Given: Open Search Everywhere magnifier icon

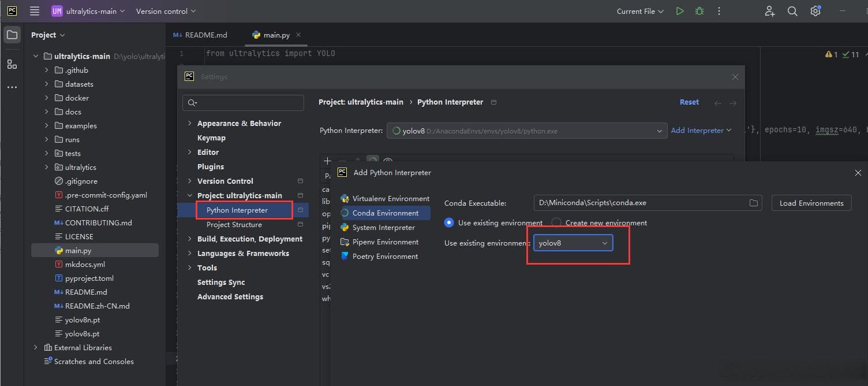Looking at the screenshot, I should click(x=792, y=11).
